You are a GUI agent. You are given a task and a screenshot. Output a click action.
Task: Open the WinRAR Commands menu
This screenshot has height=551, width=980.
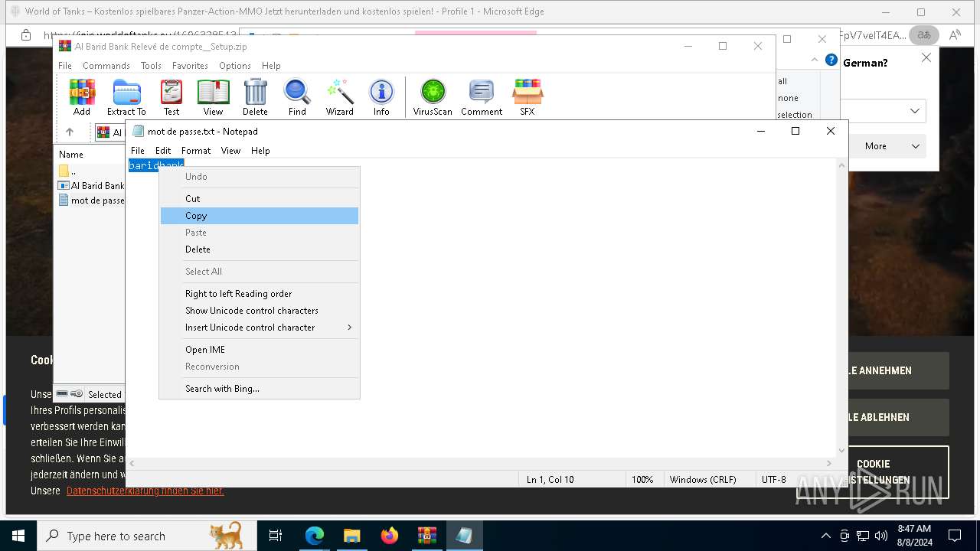(106, 66)
